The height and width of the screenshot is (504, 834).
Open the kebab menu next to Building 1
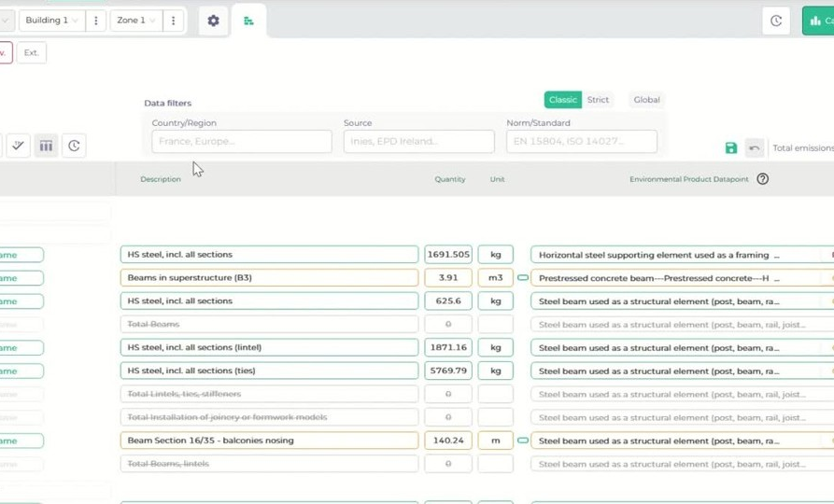[96, 21]
